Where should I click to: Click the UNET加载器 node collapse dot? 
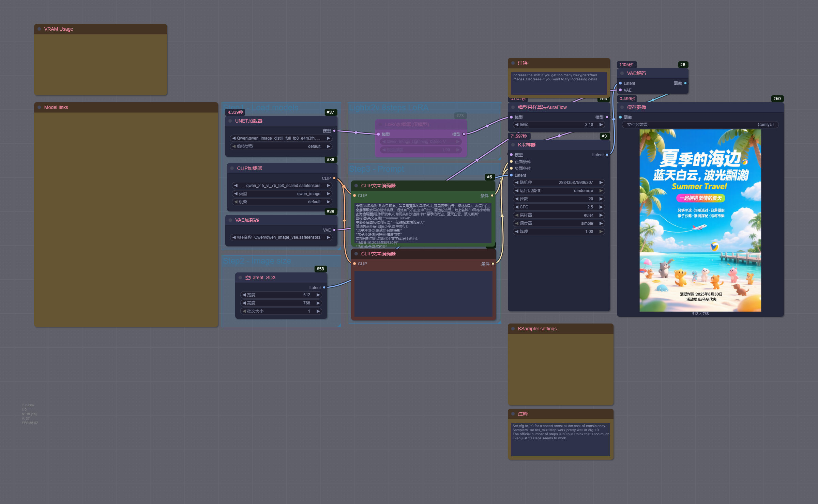point(230,121)
